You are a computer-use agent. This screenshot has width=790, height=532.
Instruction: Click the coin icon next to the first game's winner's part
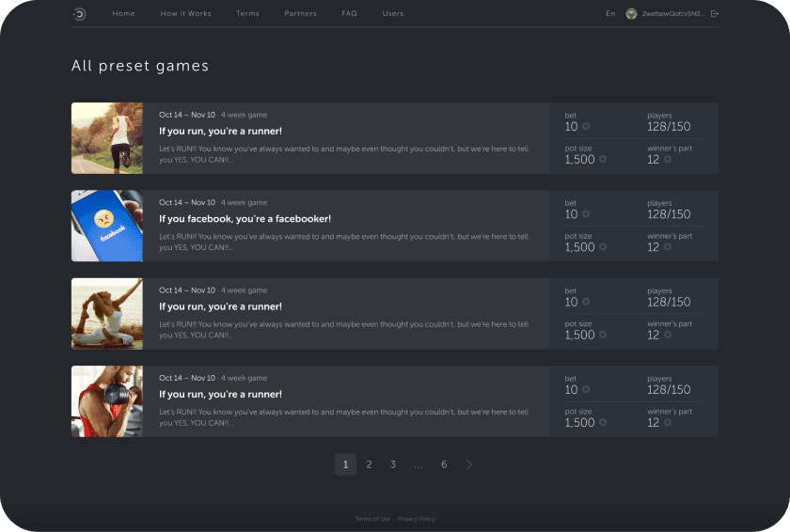tap(668, 159)
